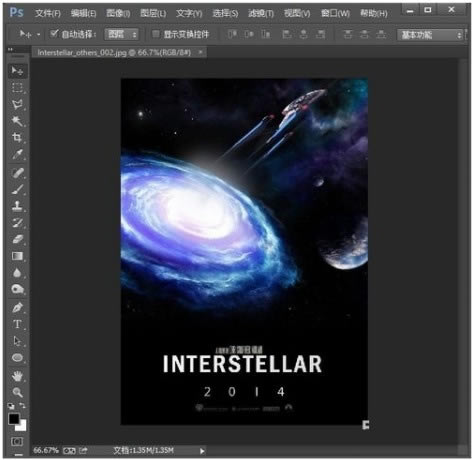This screenshot has width=475, height=460.
Task: Select the Healing Brush tool
Action: (17, 173)
